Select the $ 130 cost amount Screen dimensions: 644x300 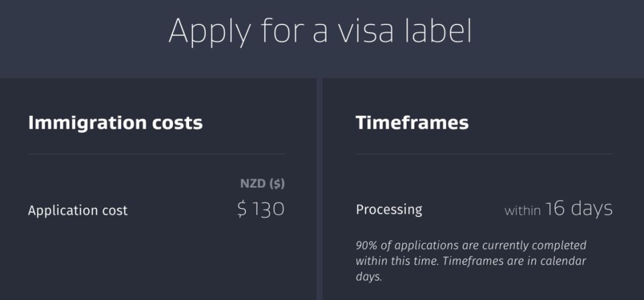[x=261, y=209]
